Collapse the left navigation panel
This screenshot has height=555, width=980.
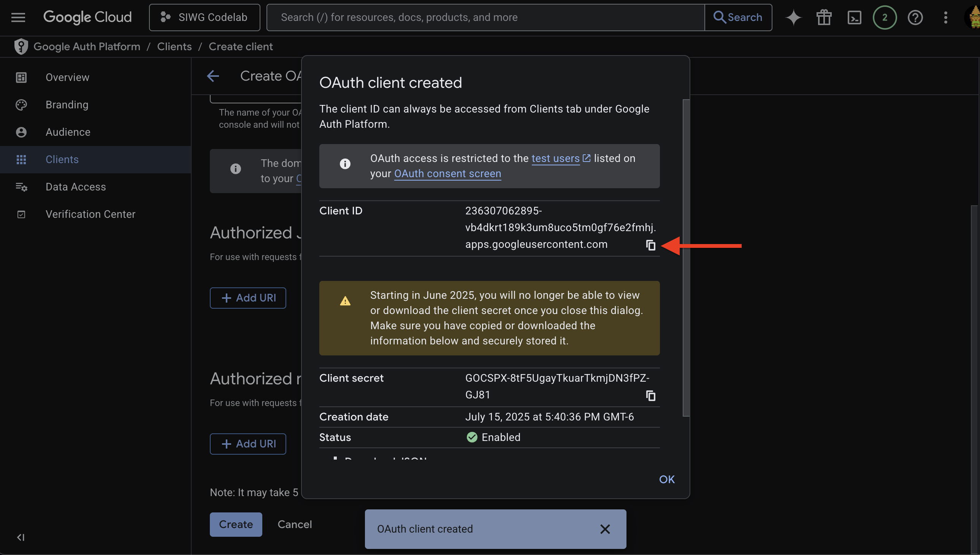[x=21, y=538]
